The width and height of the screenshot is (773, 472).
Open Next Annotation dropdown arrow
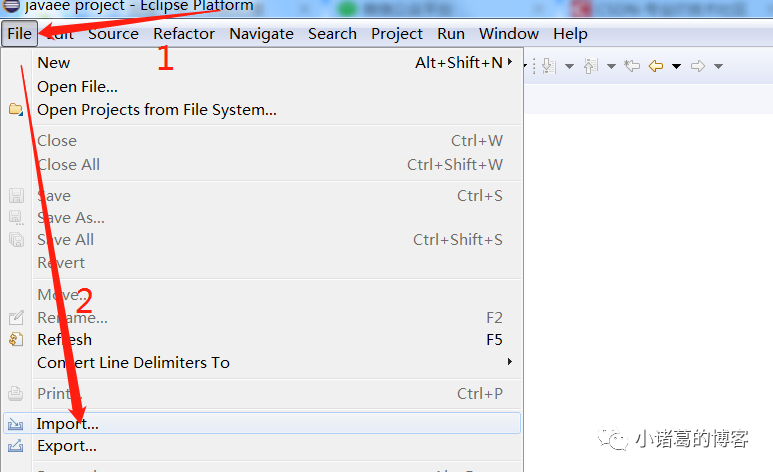pos(569,66)
